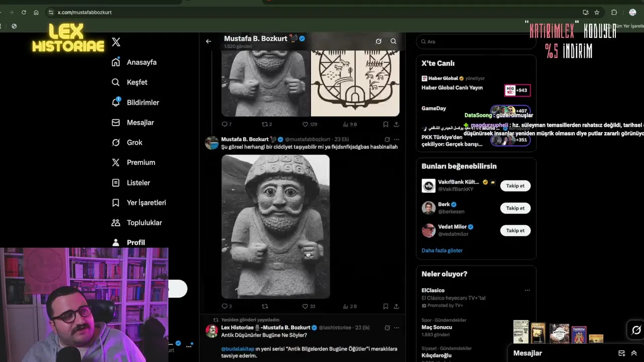Open Mustafa B. Bozkurt avatar on tweet

coord(212,143)
